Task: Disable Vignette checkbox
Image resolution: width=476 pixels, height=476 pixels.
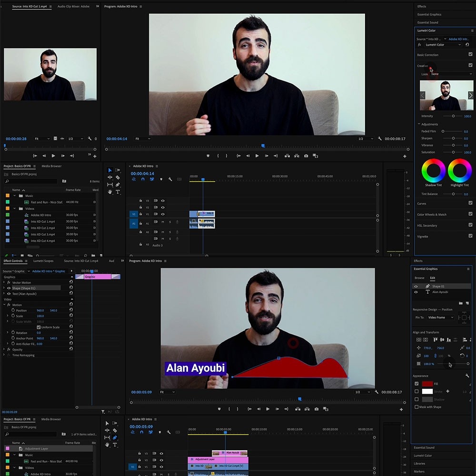Action: (x=470, y=236)
